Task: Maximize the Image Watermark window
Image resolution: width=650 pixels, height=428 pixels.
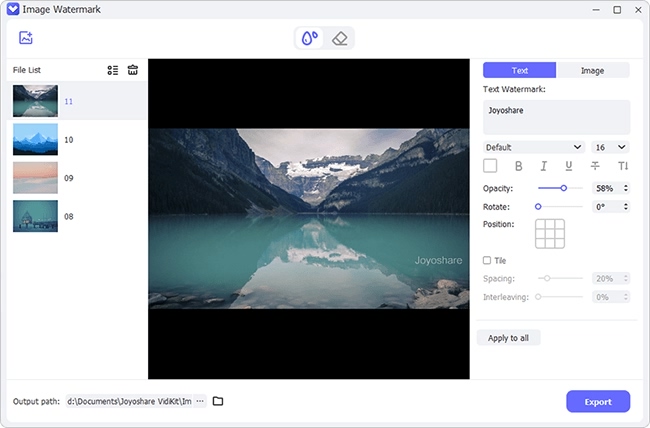Action: click(x=617, y=10)
